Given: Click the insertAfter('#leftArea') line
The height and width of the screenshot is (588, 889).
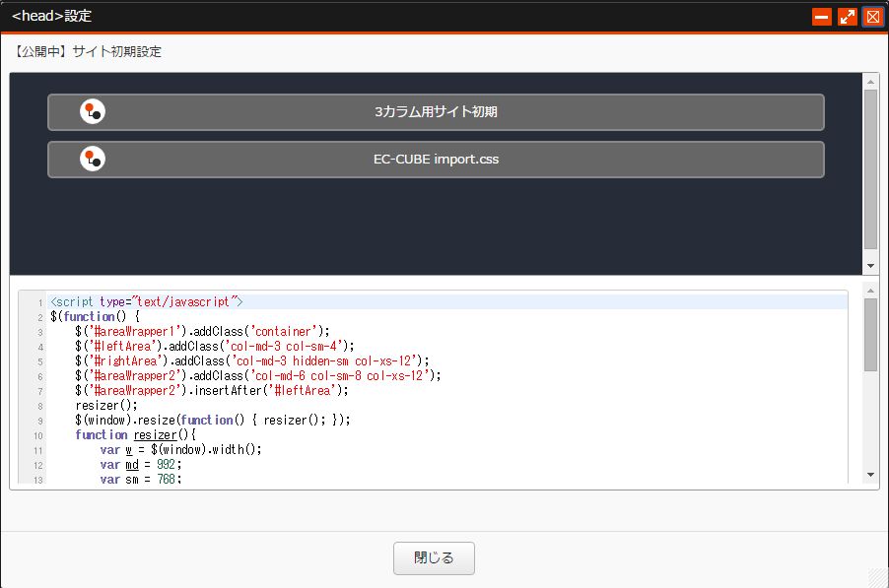Looking at the screenshot, I should tap(212, 390).
